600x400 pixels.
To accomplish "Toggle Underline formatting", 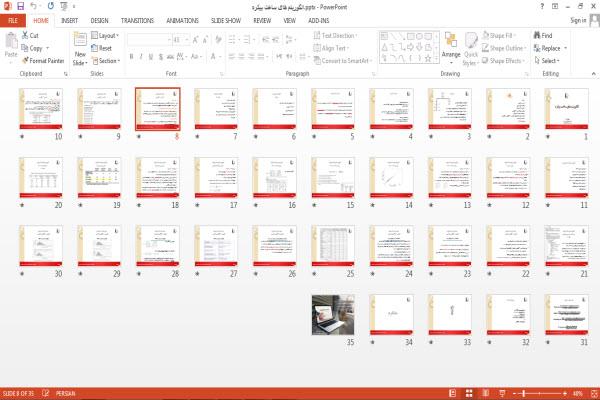I will [x=151, y=57].
